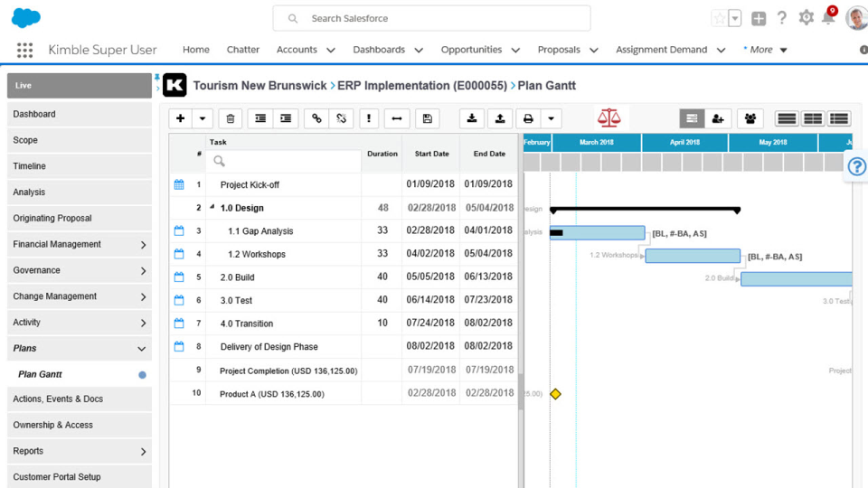Screen dimensions: 868x488
Task: Expand the Proposals tab dropdown chevron
Action: (594, 51)
